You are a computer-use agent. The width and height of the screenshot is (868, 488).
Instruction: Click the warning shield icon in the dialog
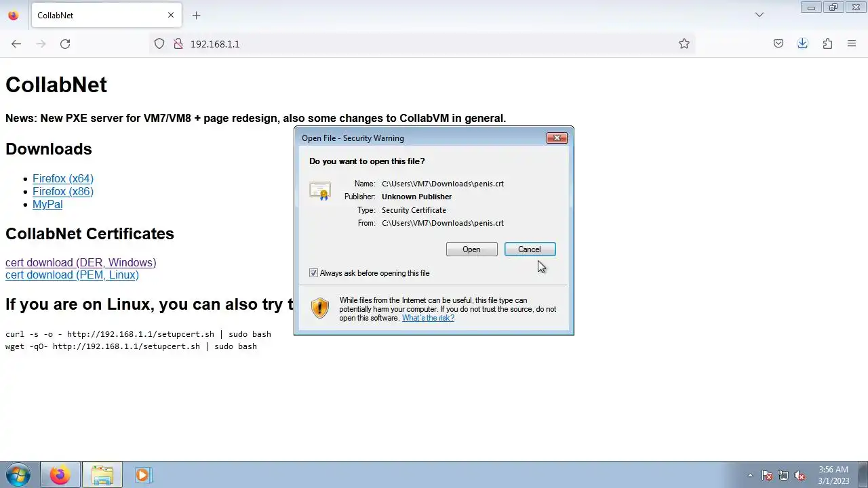pos(320,308)
